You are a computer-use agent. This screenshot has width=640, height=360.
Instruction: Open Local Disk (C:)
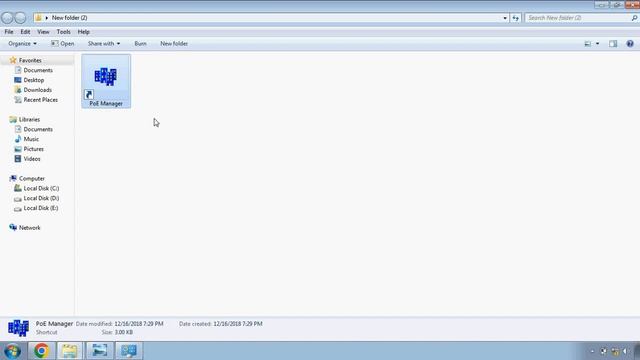(41, 189)
